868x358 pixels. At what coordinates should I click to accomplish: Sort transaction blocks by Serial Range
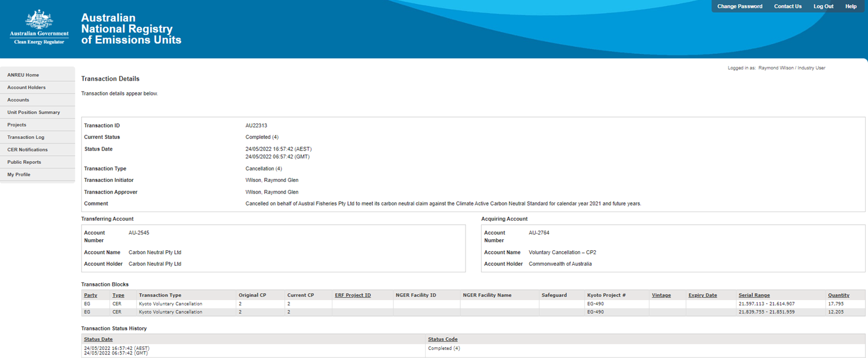[754, 295]
